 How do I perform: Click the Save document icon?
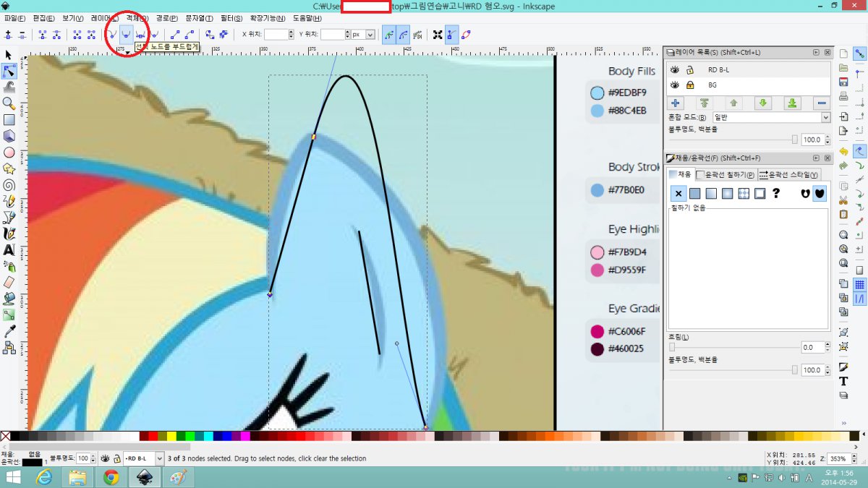843,82
